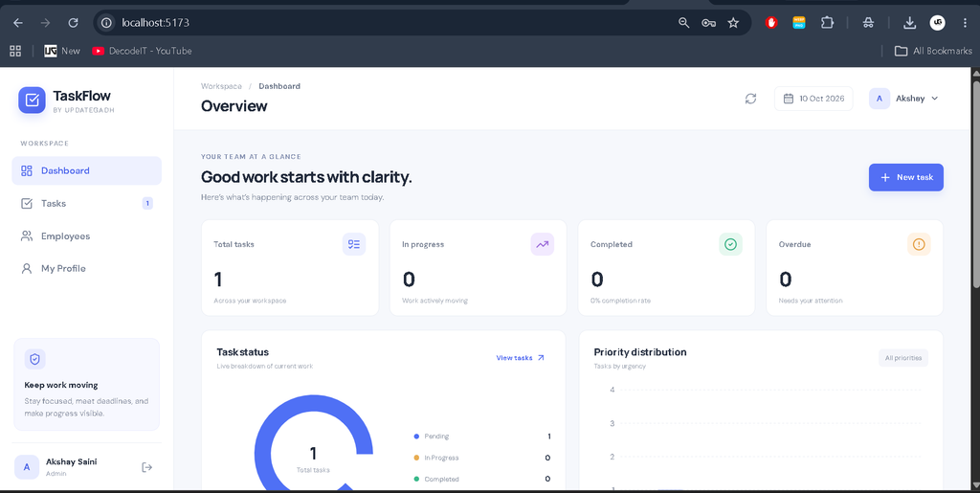This screenshot has width=980, height=493.
Task: Click the Akshay Saini avatar in sidebar
Action: 27,467
